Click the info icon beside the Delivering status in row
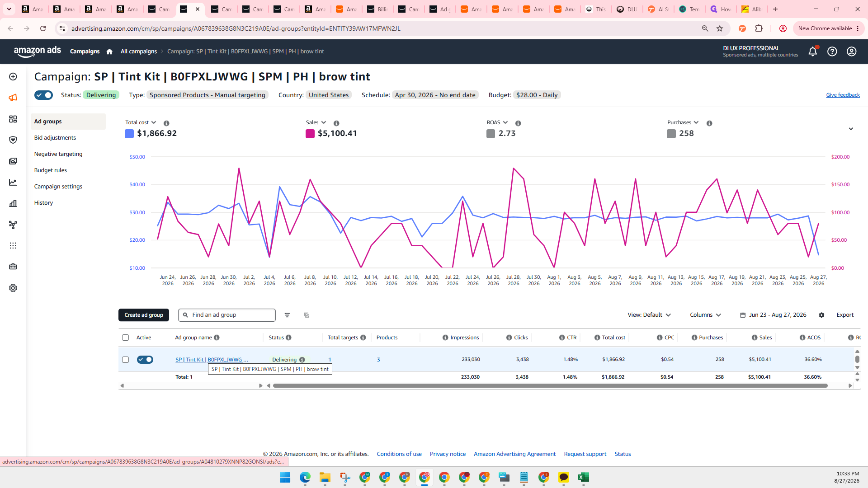Viewport: 868px width, 488px height. (x=302, y=360)
